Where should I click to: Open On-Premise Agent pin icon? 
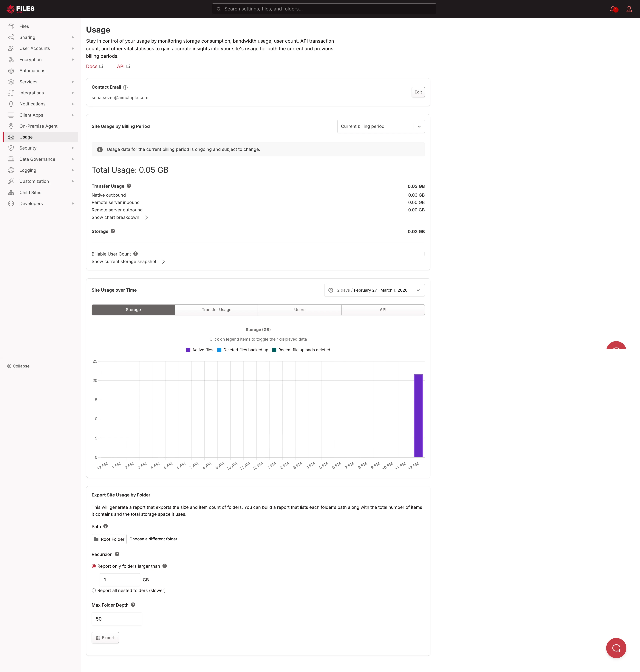[x=11, y=126]
